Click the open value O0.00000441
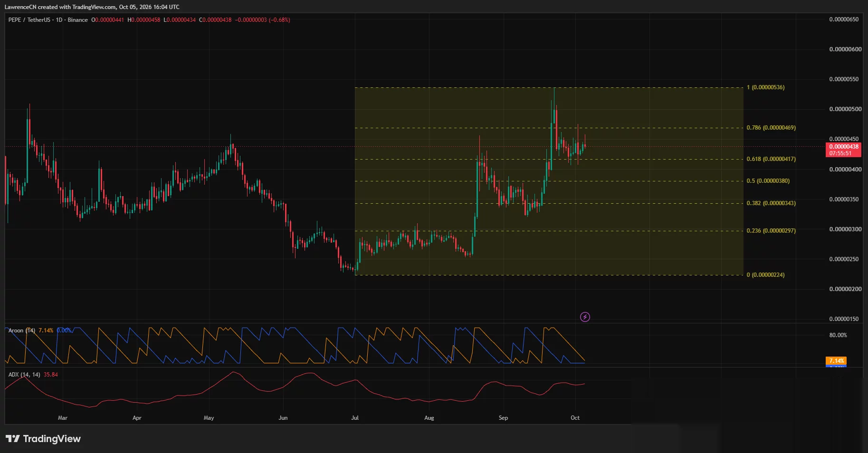 click(x=108, y=20)
